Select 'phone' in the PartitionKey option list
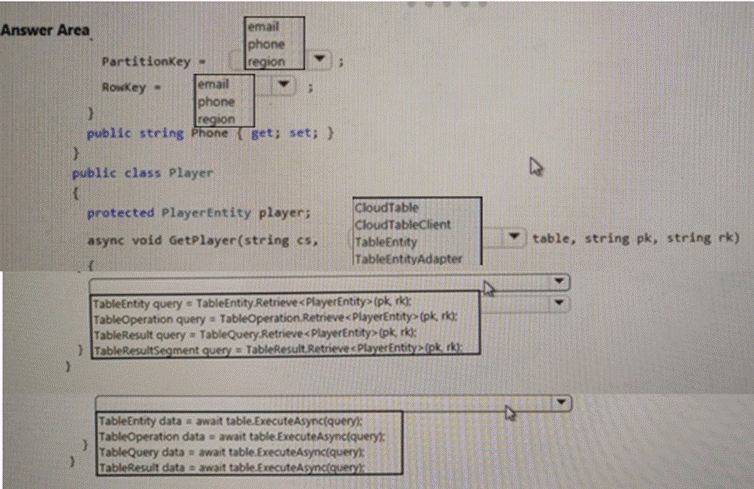The width and height of the screenshot is (754, 489). click(x=266, y=44)
